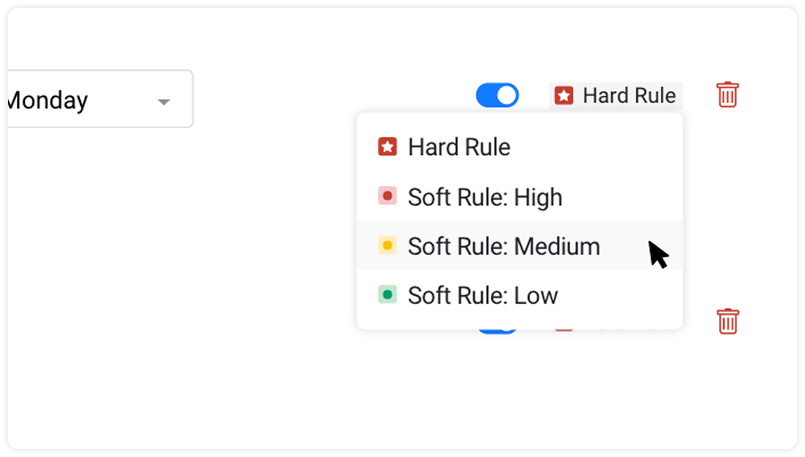Choose Soft Rule: Low option
The width and height of the screenshot is (805, 457).
tap(520, 295)
